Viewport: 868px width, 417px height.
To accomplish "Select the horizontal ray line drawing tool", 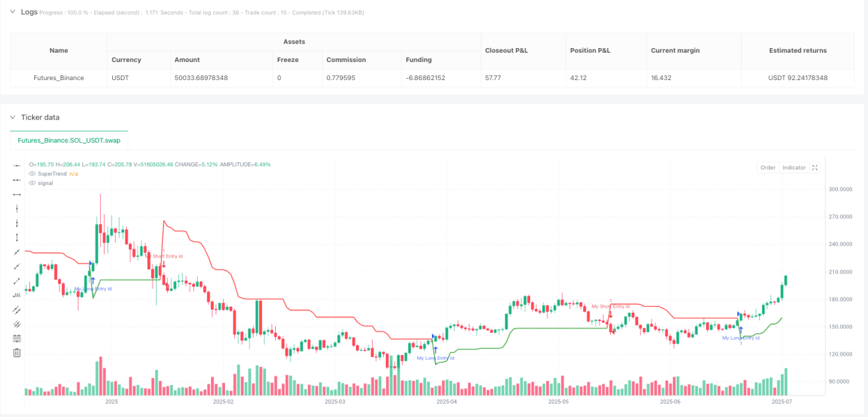I will click(17, 179).
